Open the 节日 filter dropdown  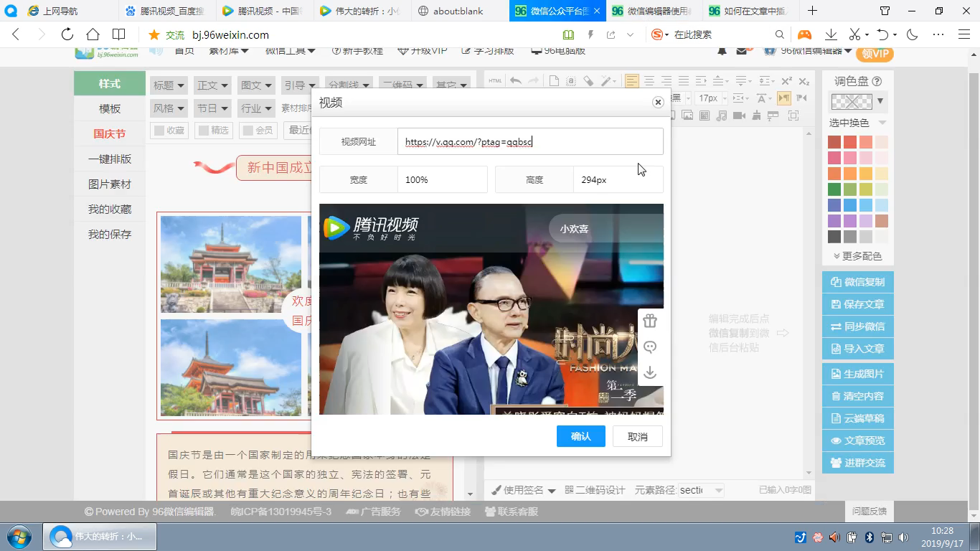[212, 108]
